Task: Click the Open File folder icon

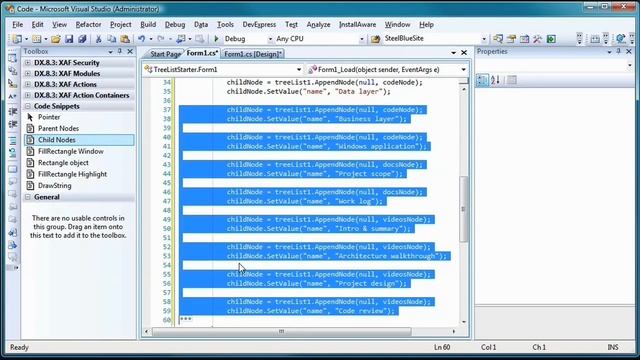Action: [x=56, y=39]
